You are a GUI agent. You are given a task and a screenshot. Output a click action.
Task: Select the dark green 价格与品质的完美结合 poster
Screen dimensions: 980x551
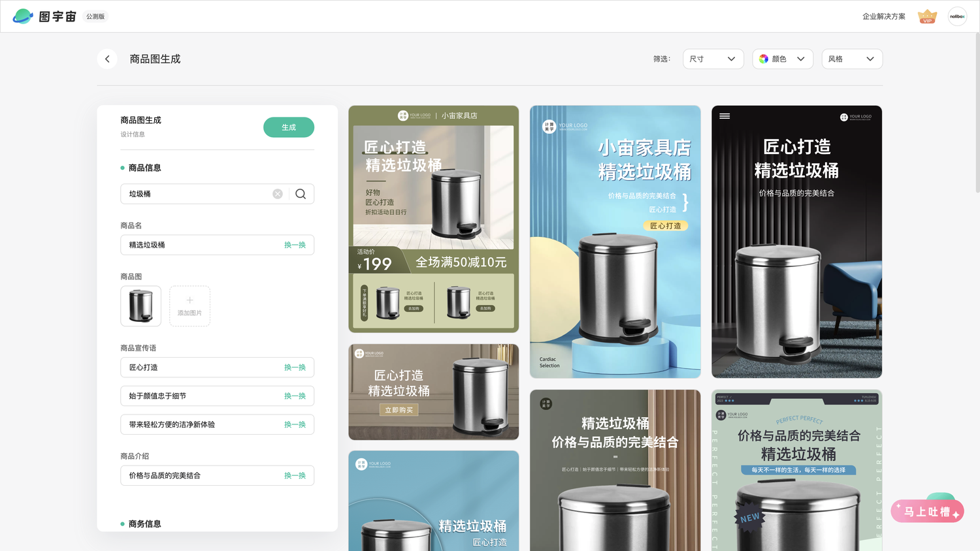[615, 471]
